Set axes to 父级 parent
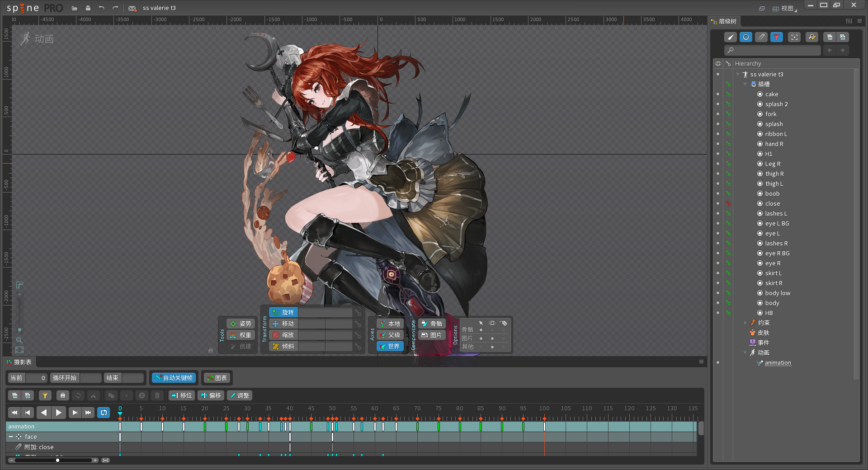868x470 pixels. (x=390, y=335)
